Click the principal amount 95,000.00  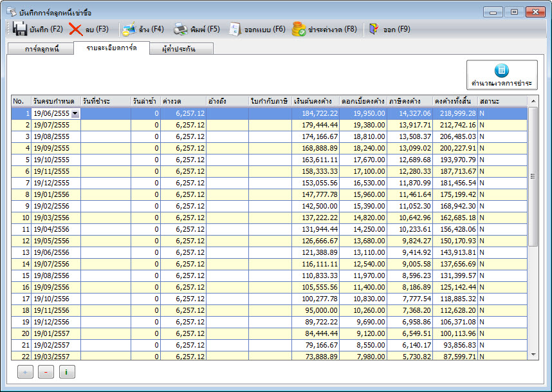point(315,310)
